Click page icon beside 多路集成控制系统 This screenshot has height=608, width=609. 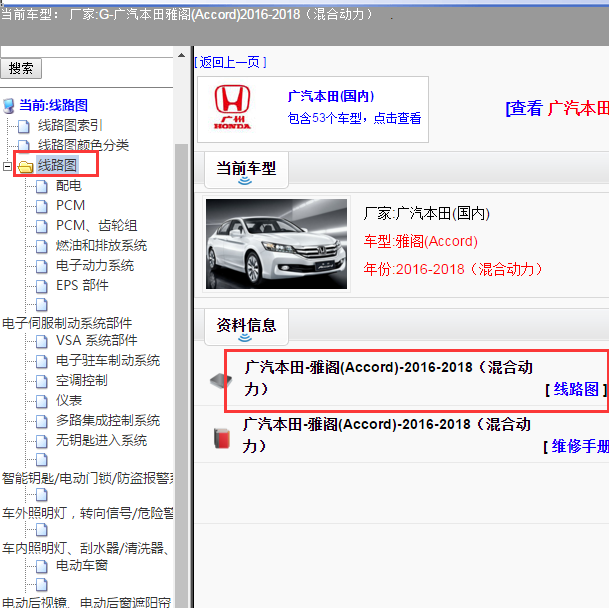pos(42,421)
